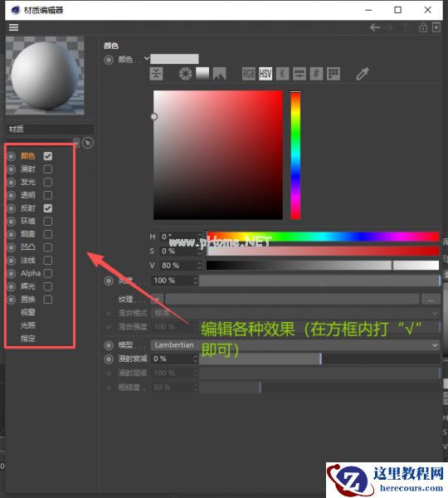
Task: Click the forward arrow navigation icon
Action: (x=388, y=28)
